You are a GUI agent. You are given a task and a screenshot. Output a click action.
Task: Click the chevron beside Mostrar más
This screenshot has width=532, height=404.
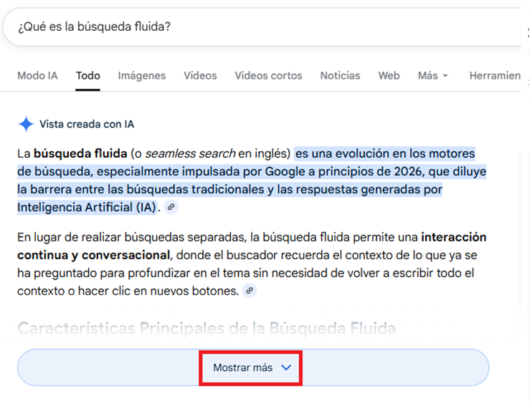pos(286,367)
